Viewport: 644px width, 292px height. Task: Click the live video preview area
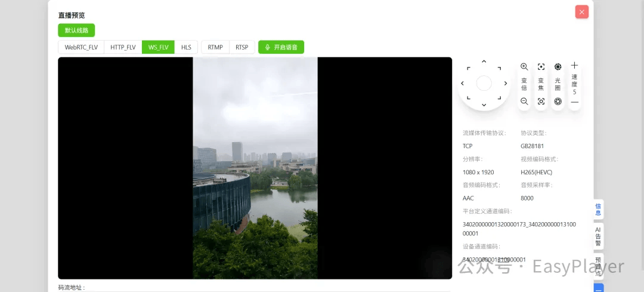tap(255, 168)
